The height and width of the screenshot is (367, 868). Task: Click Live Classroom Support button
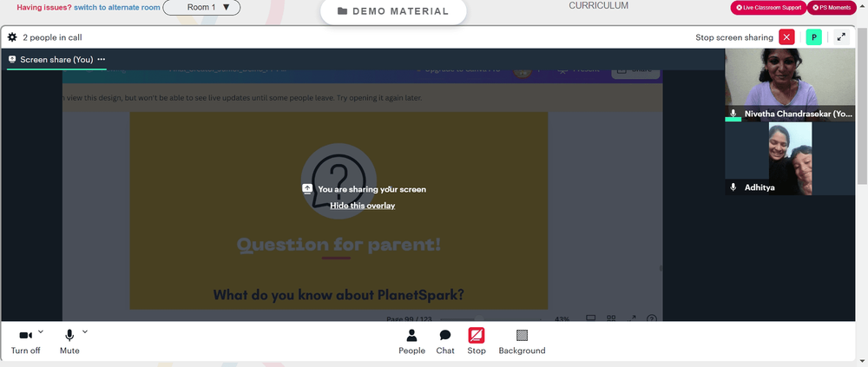768,7
